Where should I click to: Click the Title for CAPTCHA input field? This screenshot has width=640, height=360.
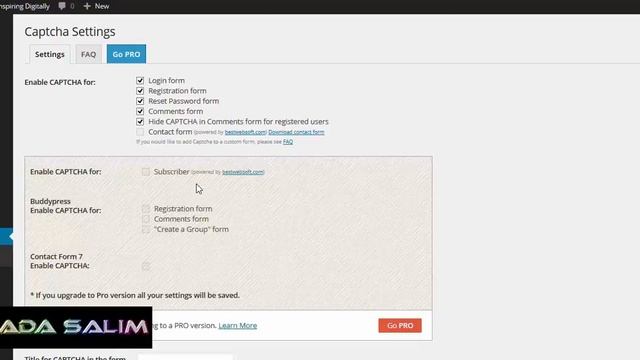click(x=185, y=357)
